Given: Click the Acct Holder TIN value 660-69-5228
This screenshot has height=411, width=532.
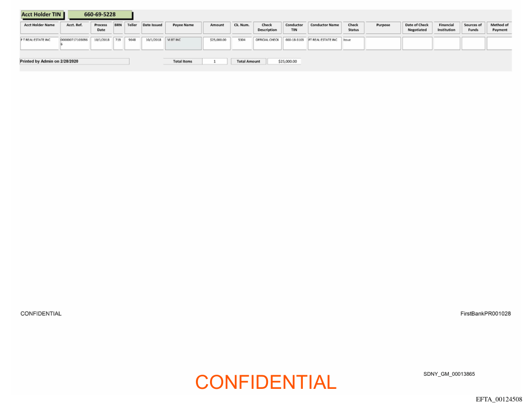Looking at the screenshot, I should pos(100,15).
